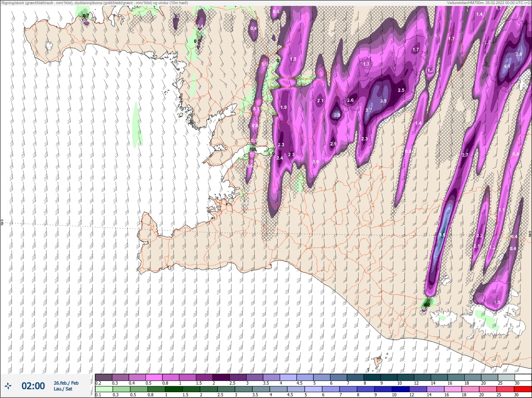The width and height of the screenshot is (532, 398).
Task: Click the 3.7 precipitation value on the map
Action: tap(368, 110)
